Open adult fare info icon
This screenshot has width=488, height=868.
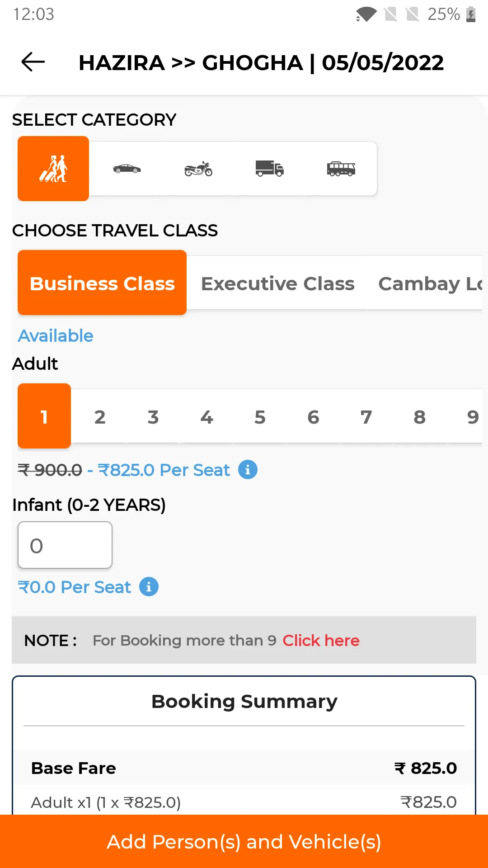(248, 470)
